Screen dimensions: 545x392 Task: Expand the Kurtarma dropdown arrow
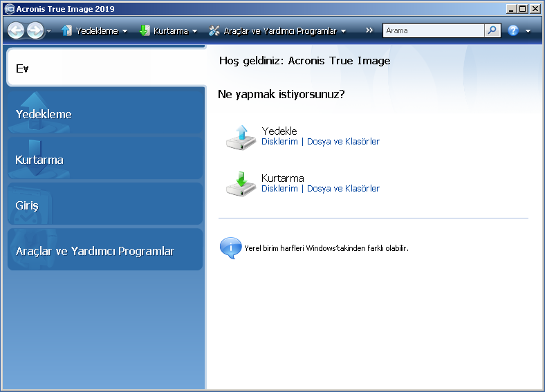click(194, 31)
